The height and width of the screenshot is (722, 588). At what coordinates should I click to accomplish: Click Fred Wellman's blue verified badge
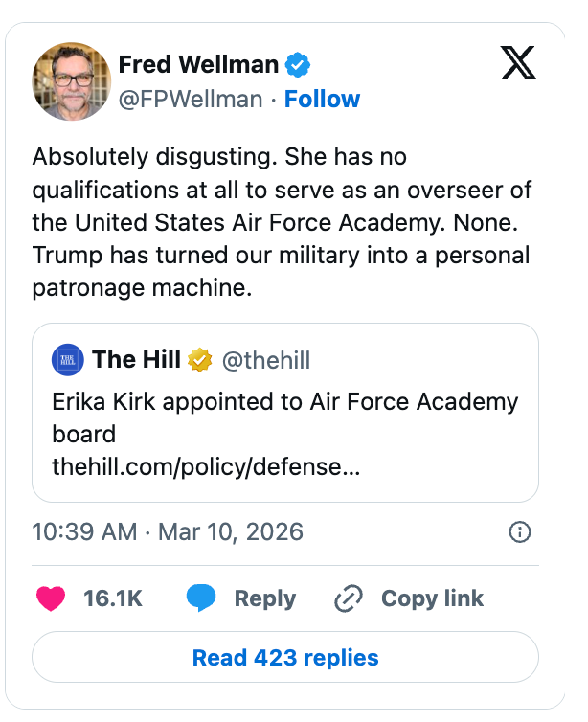click(x=299, y=66)
